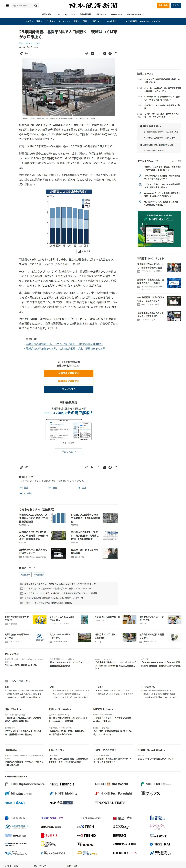The height and width of the screenshot is (868, 186).
Task: Open Myニュース in the top menu
Action: tap(70, 14)
